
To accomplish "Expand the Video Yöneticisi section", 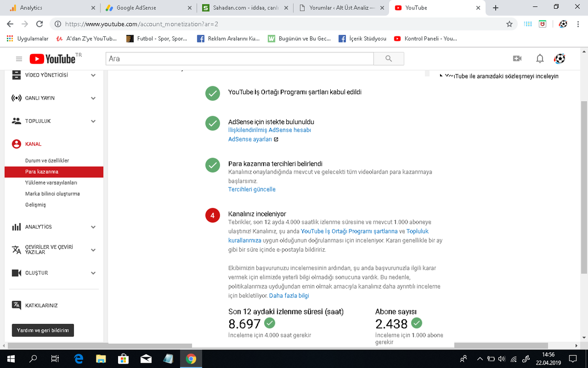I will pyautogui.click(x=93, y=76).
